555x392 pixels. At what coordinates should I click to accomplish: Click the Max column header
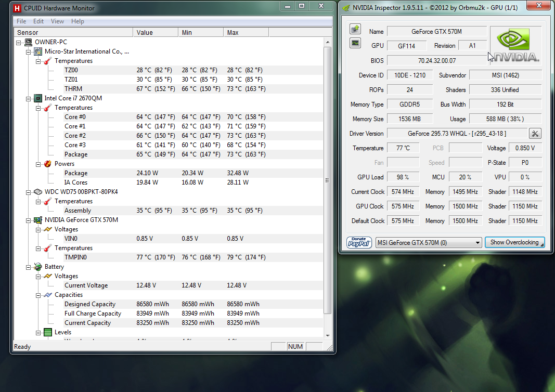(247, 33)
